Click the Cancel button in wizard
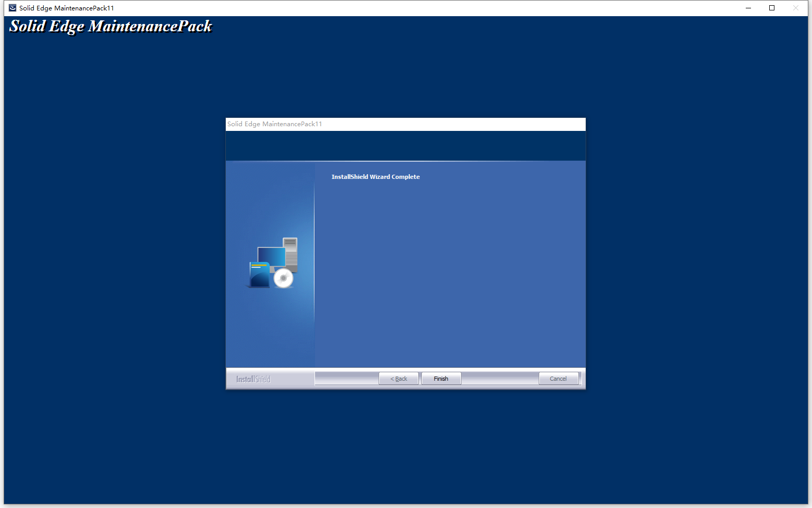The height and width of the screenshot is (508, 812). click(x=558, y=379)
